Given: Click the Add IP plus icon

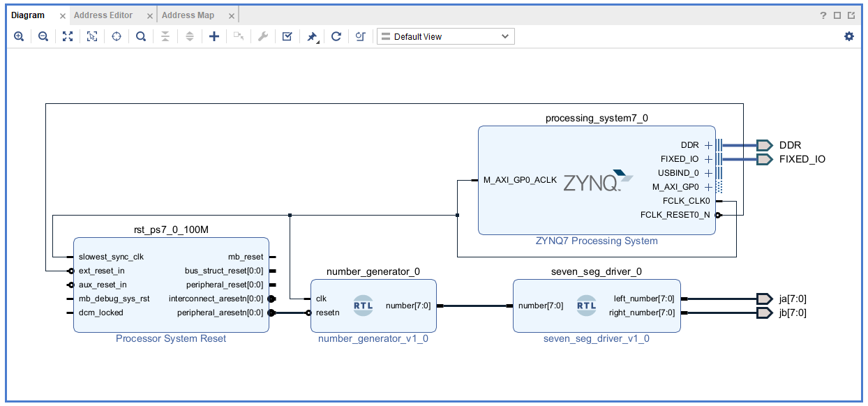Looking at the screenshot, I should click(x=214, y=36).
